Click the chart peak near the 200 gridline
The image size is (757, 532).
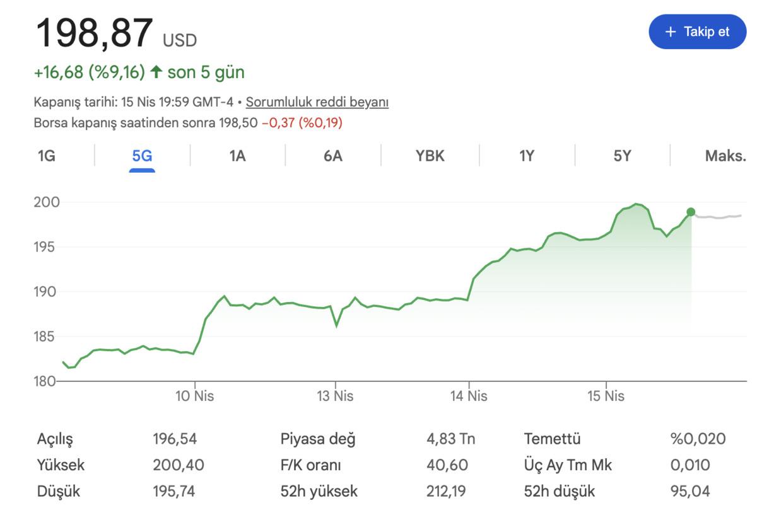(636, 204)
